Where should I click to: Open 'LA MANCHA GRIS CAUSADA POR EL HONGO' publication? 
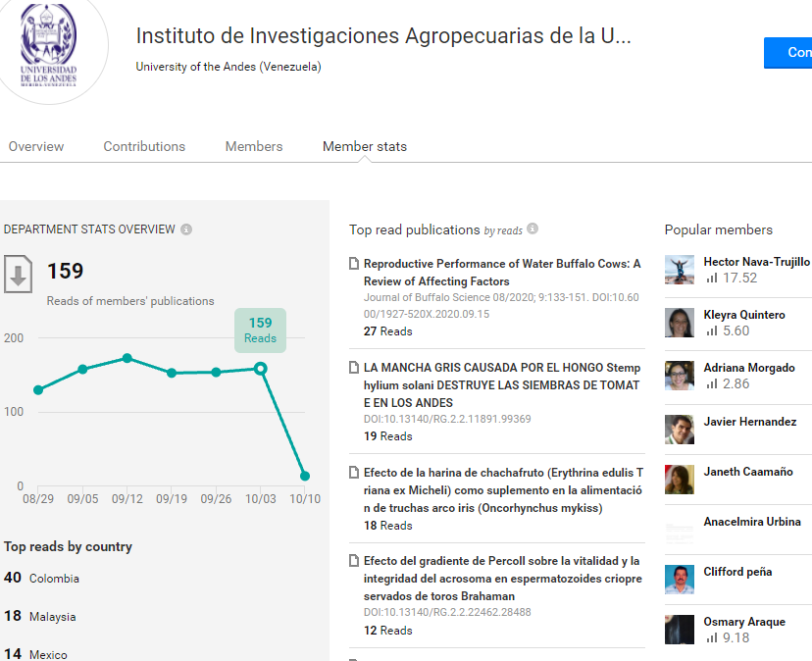[502, 384]
